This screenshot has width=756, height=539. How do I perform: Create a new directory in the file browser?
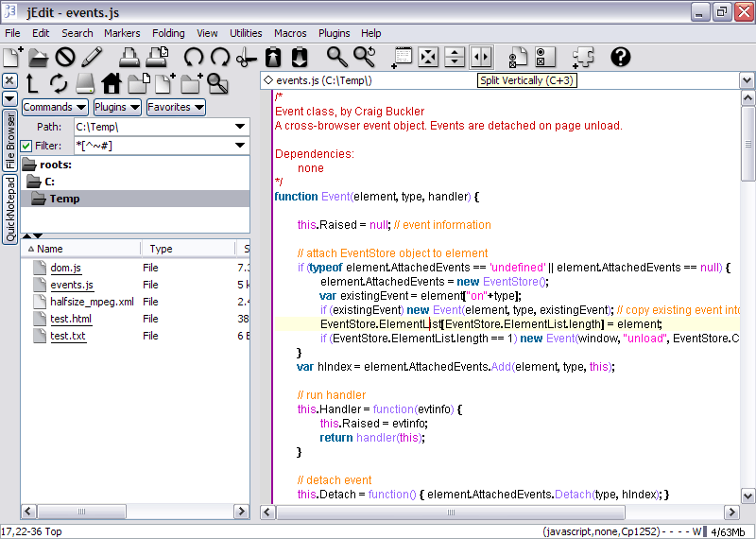[x=192, y=83]
